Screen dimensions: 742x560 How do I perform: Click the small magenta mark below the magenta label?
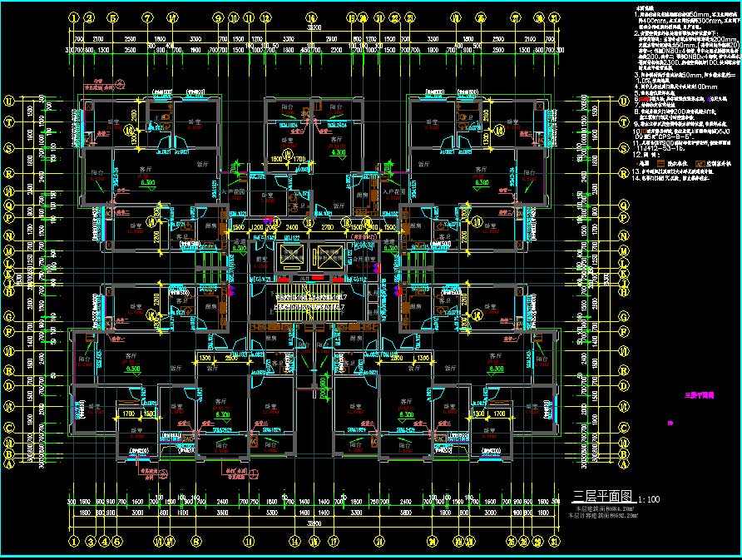tap(670, 424)
